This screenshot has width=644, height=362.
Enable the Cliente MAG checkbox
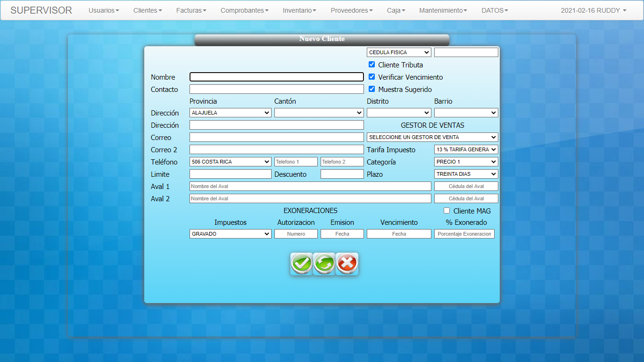tap(447, 211)
